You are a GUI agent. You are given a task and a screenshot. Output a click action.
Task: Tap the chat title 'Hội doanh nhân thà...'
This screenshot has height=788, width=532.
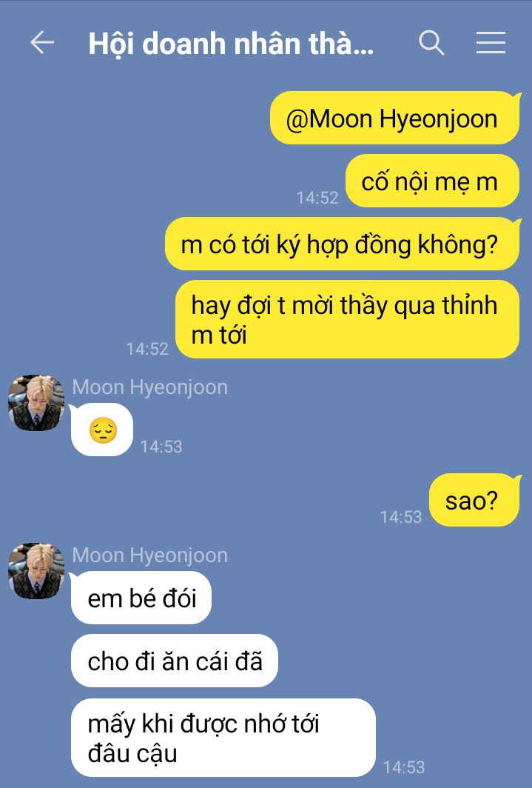pos(231,44)
